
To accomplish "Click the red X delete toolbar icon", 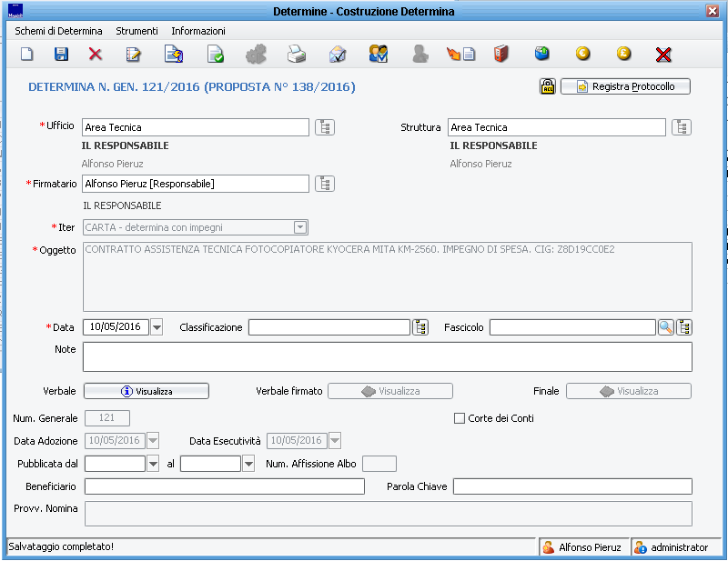I will coord(96,55).
